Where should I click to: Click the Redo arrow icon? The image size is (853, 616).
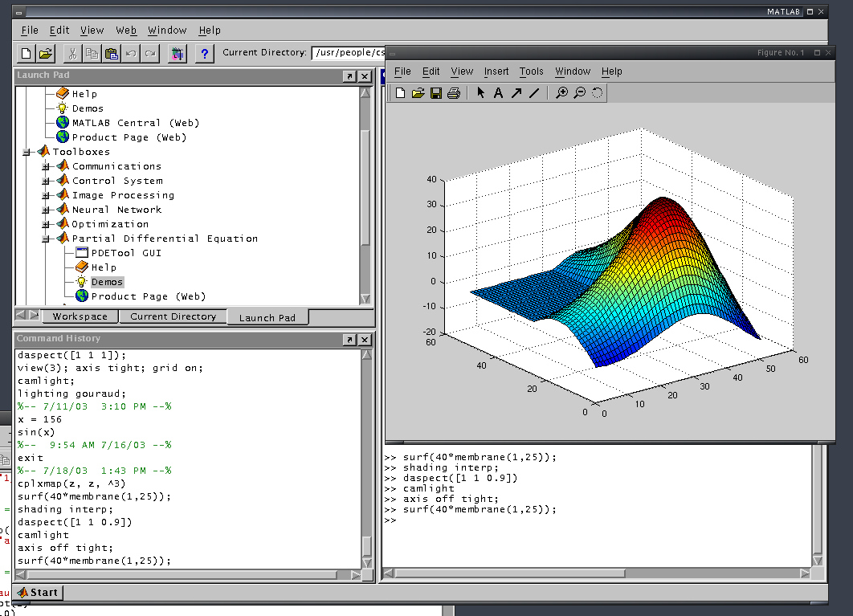pos(151,53)
